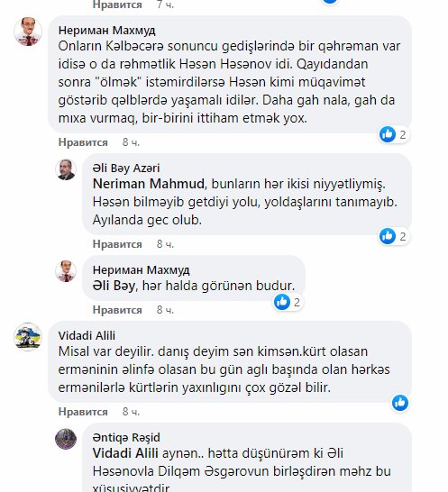Open Əli Bəy Azəri's avatar
The height and width of the screenshot is (492, 448).
[x=66, y=169]
